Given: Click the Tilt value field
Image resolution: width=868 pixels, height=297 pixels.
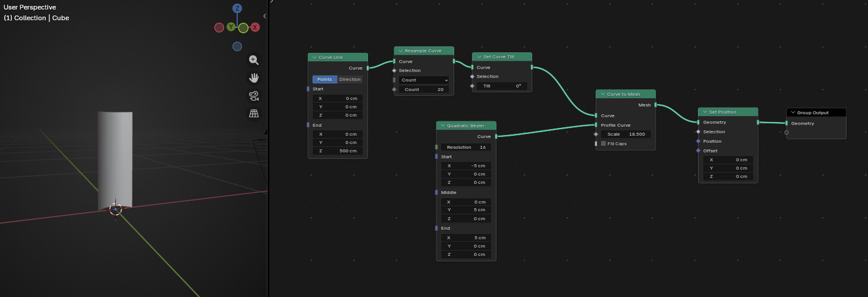Looking at the screenshot, I should [x=502, y=86].
